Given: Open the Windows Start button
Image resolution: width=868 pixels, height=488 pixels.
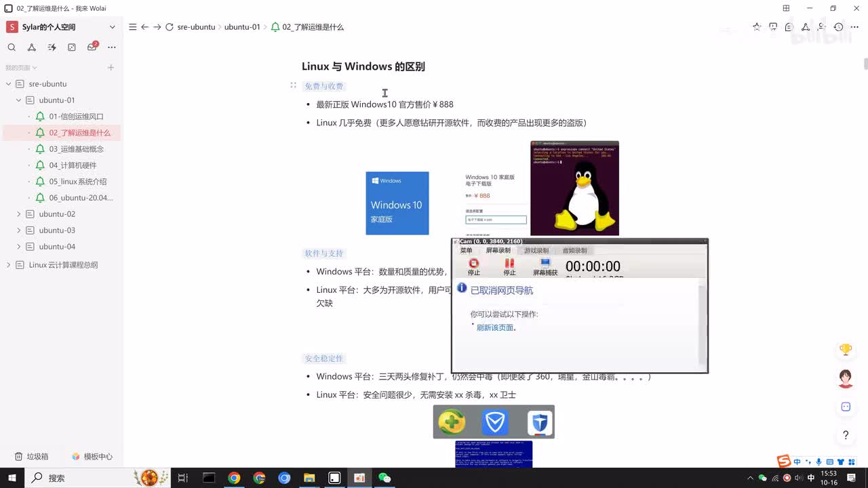Looking at the screenshot, I should tap(12, 478).
